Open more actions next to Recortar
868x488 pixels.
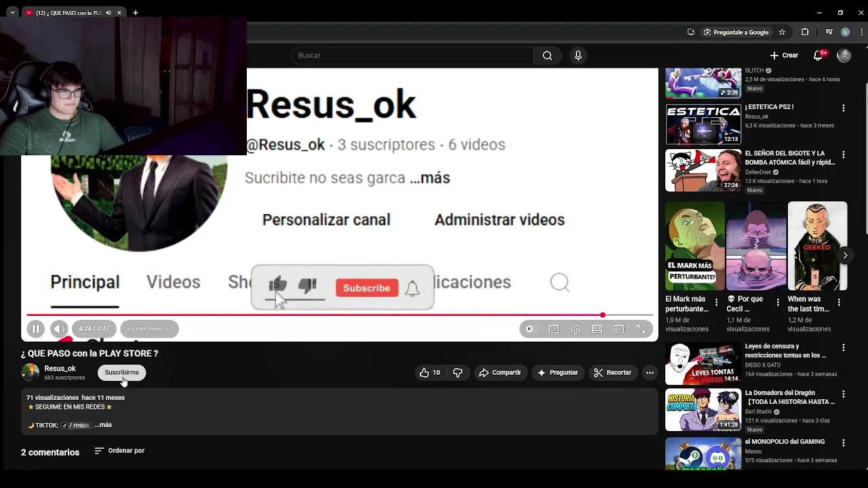(x=650, y=372)
